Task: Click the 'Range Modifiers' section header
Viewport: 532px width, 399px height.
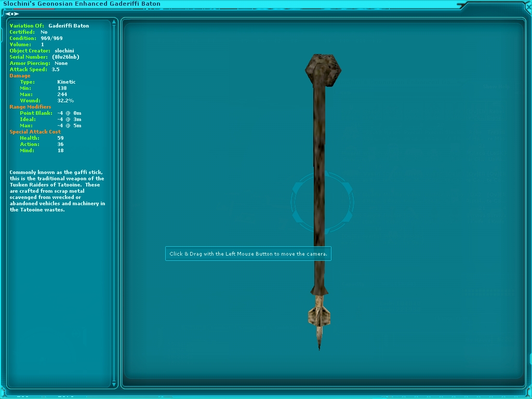Action: (30, 107)
